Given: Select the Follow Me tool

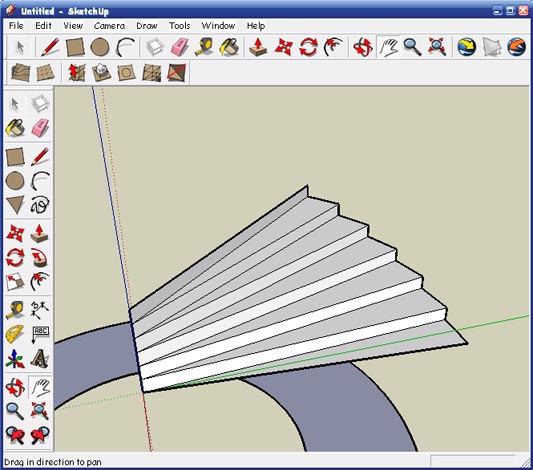Looking at the screenshot, I should pyautogui.click(x=40, y=257).
